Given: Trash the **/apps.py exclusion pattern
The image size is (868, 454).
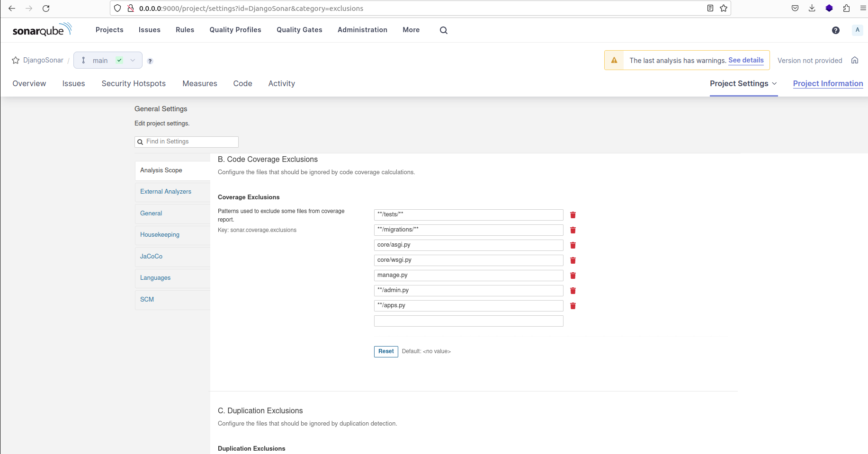Looking at the screenshot, I should coord(573,306).
